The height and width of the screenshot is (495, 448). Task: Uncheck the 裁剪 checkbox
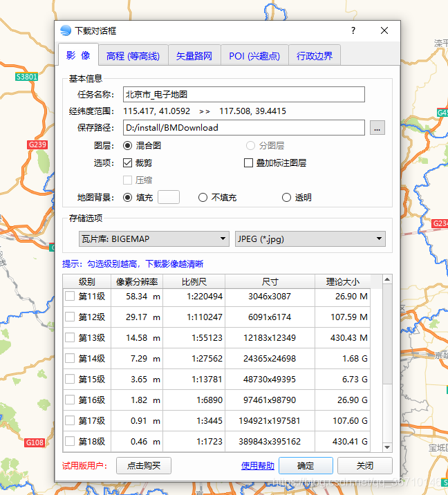click(x=127, y=163)
